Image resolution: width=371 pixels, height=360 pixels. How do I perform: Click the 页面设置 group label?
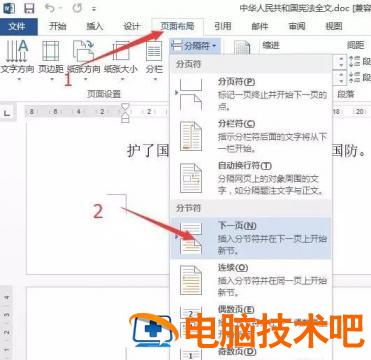(104, 94)
